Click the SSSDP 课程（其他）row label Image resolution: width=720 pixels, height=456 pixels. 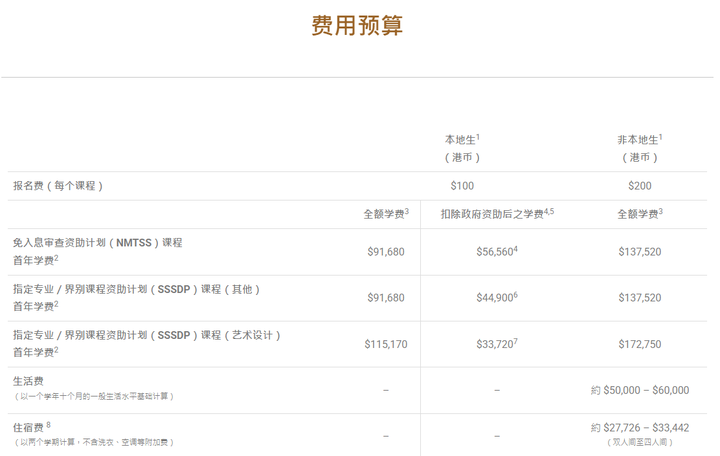136,289
